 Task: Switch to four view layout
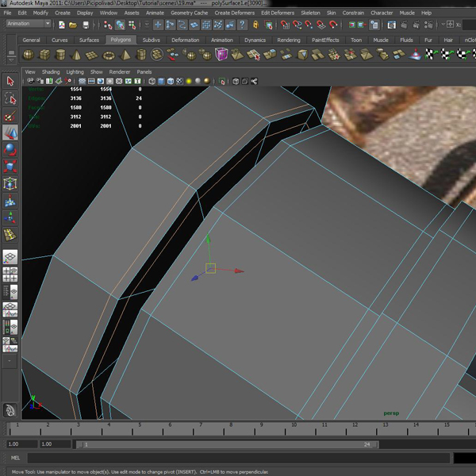10,274
